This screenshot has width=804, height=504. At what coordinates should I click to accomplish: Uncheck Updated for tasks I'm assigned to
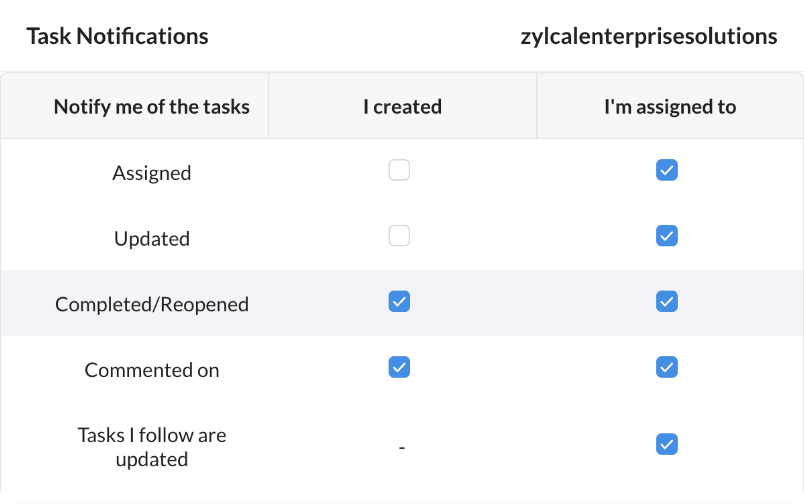(667, 237)
